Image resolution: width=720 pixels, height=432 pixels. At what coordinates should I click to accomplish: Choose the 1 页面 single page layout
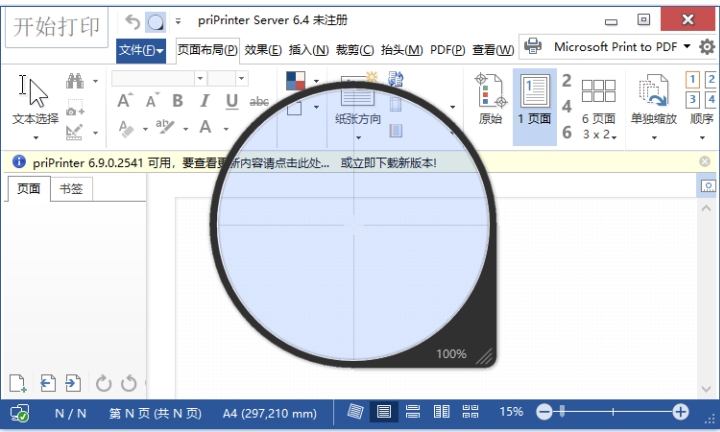coord(534,100)
